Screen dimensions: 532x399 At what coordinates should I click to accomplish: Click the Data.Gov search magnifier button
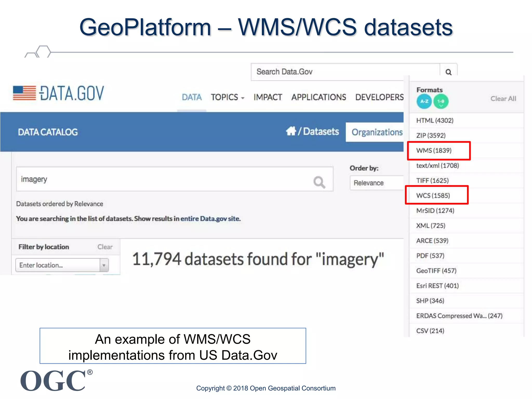(x=448, y=72)
